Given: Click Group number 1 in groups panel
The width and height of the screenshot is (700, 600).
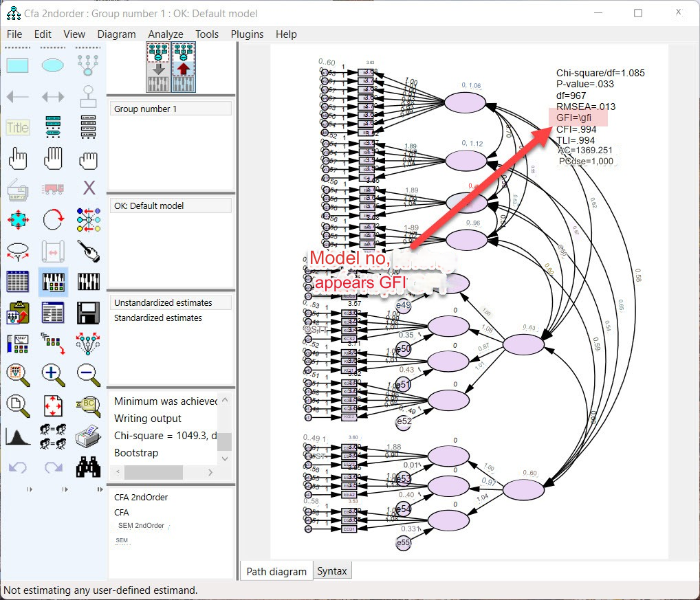Looking at the screenshot, I should tap(146, 109).
